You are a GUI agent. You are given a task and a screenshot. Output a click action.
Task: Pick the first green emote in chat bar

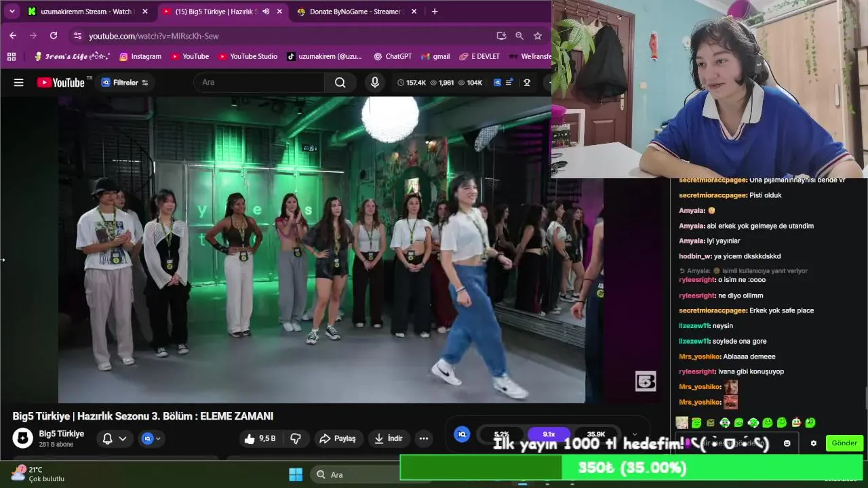[696, 423]
